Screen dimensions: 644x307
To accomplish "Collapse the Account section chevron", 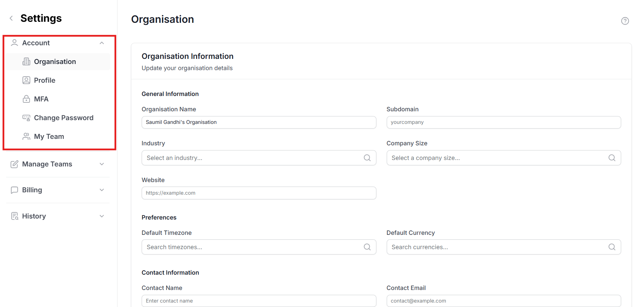I will pyautogui.click(x=102, y=43).
